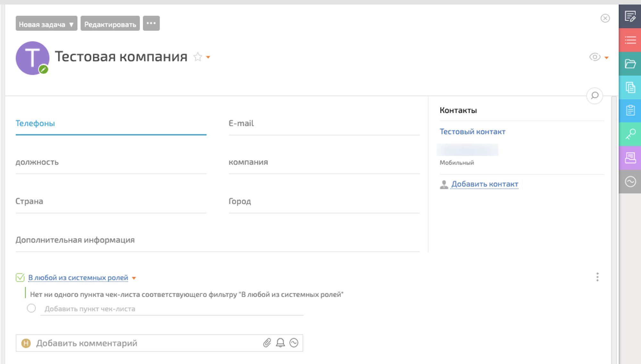Click the bell notification icon in comment box

tap(280, 343)
